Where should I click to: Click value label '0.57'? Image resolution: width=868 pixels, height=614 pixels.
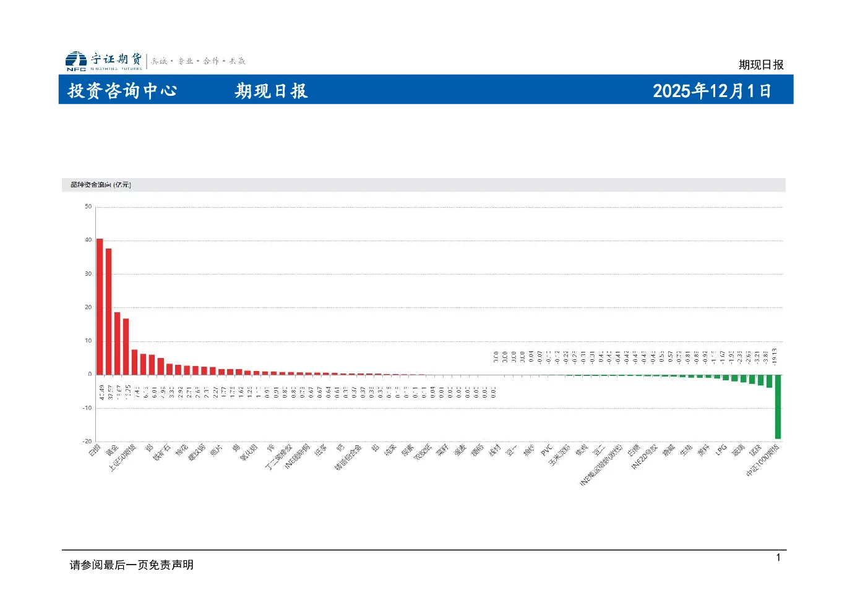[670, 357]
